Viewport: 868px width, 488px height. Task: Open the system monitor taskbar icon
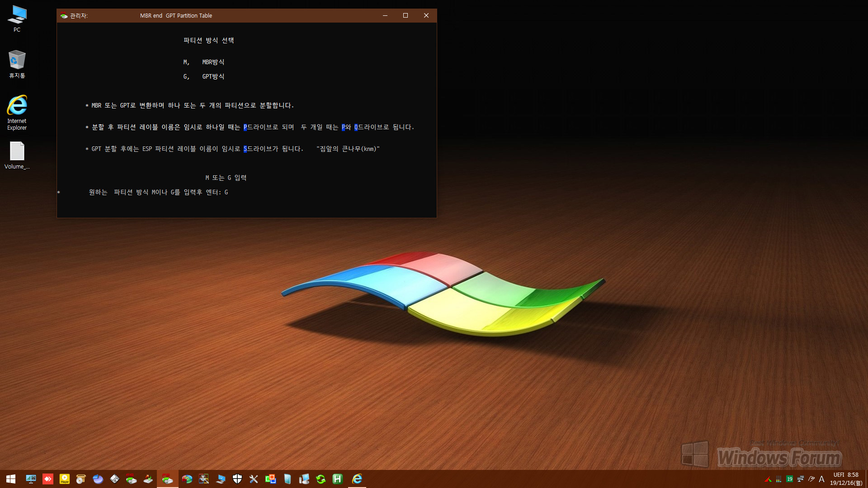(x=31, y=479)
